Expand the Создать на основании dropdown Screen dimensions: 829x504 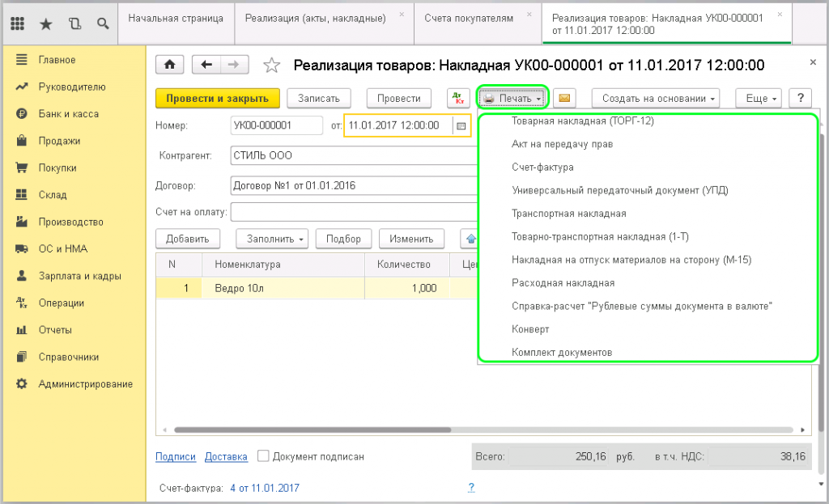[x=660, y=98]
